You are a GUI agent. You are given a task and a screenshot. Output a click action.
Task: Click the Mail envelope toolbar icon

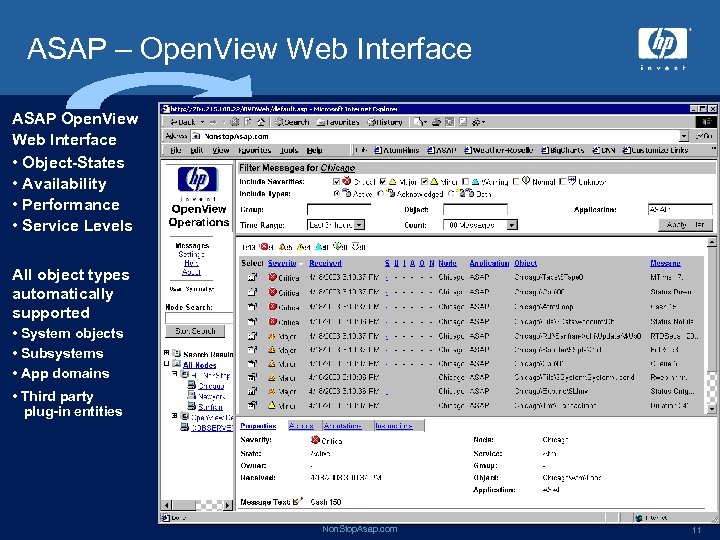pyautogui.click(x=419, y=122)
